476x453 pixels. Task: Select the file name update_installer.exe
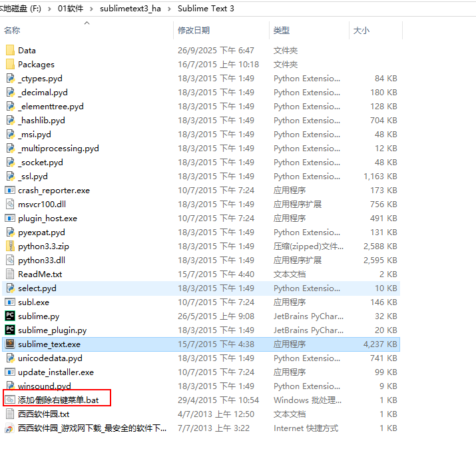point(56,372)
